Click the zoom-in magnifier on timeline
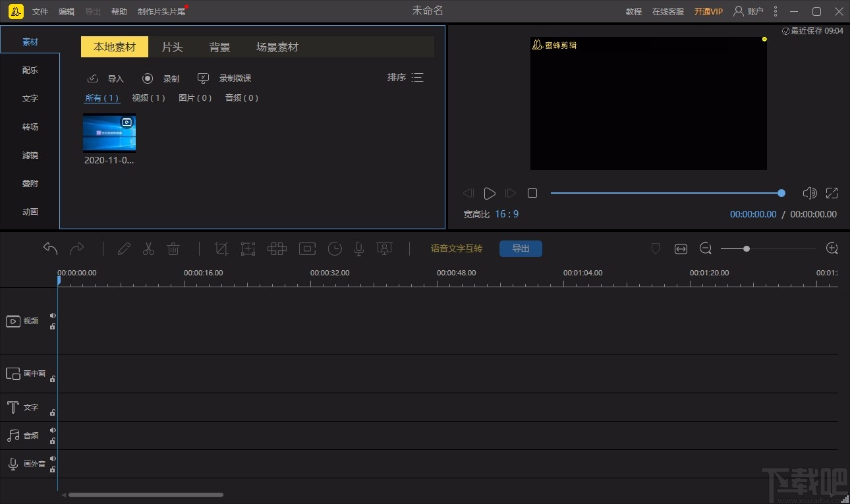Viewport: 850px width, 504px height. 832,248
